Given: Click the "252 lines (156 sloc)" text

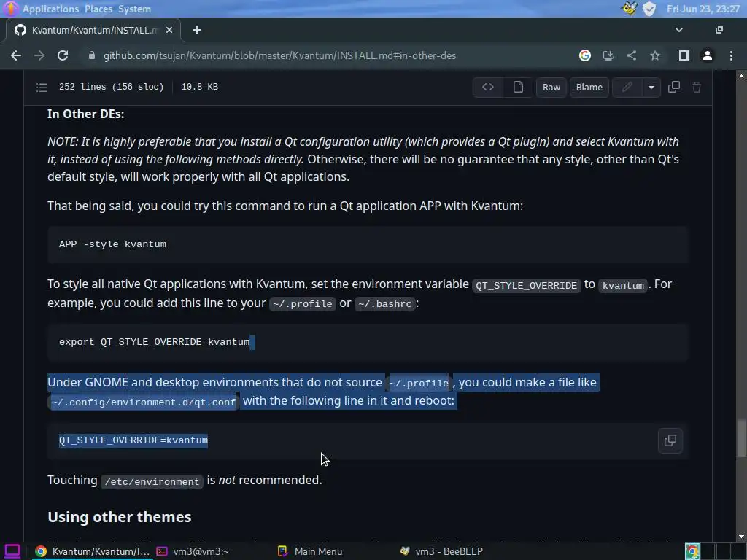Looking at the screenshot, I should pyautogui.click(x=112, y=87).
